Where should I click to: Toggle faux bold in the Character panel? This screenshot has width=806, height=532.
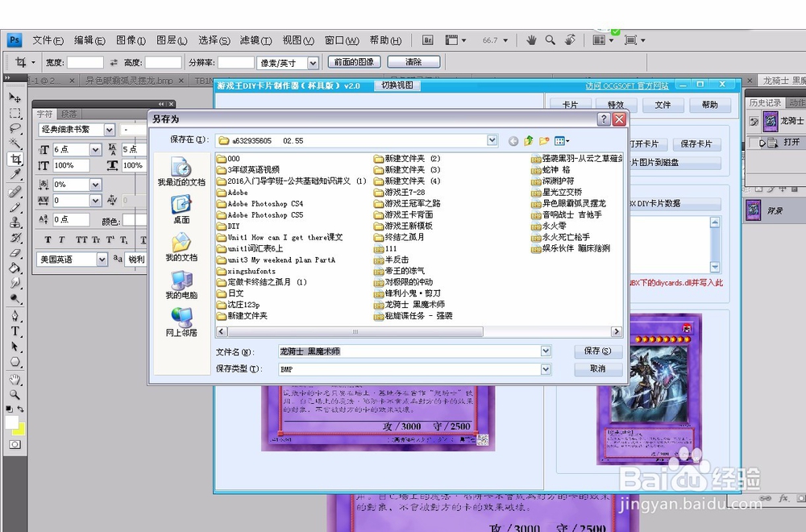(x=48, y=239)
